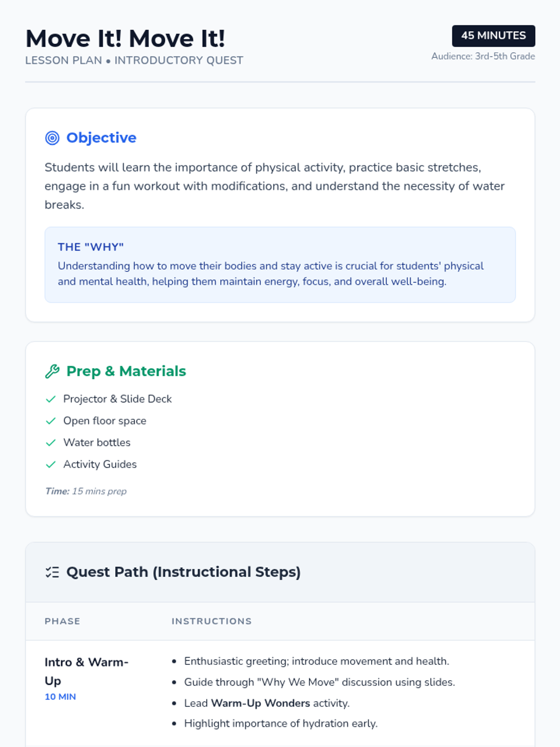Click the Objective target icon
This screenshot has height=747, width=560.
(x=52, y=138)
